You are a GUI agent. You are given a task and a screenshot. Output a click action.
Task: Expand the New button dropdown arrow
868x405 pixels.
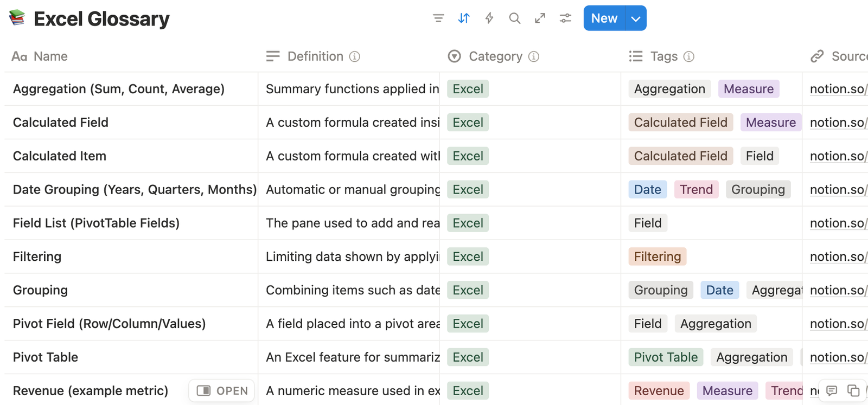click(x=636, y=18)
